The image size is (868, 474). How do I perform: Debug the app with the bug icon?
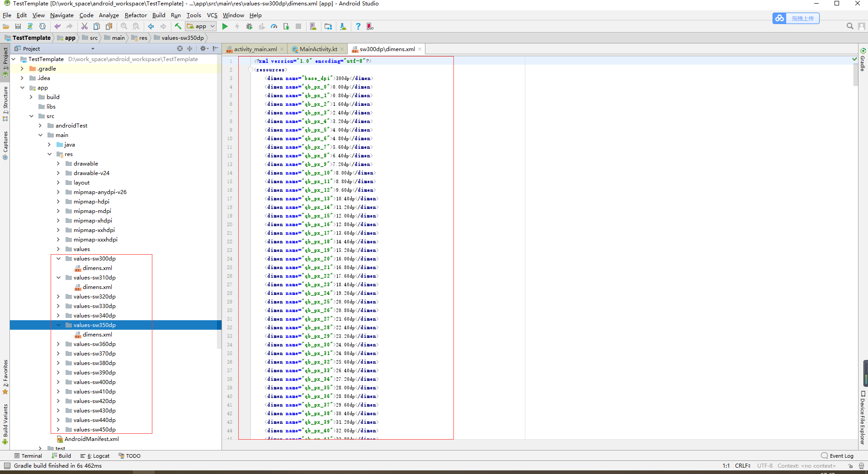249,26
